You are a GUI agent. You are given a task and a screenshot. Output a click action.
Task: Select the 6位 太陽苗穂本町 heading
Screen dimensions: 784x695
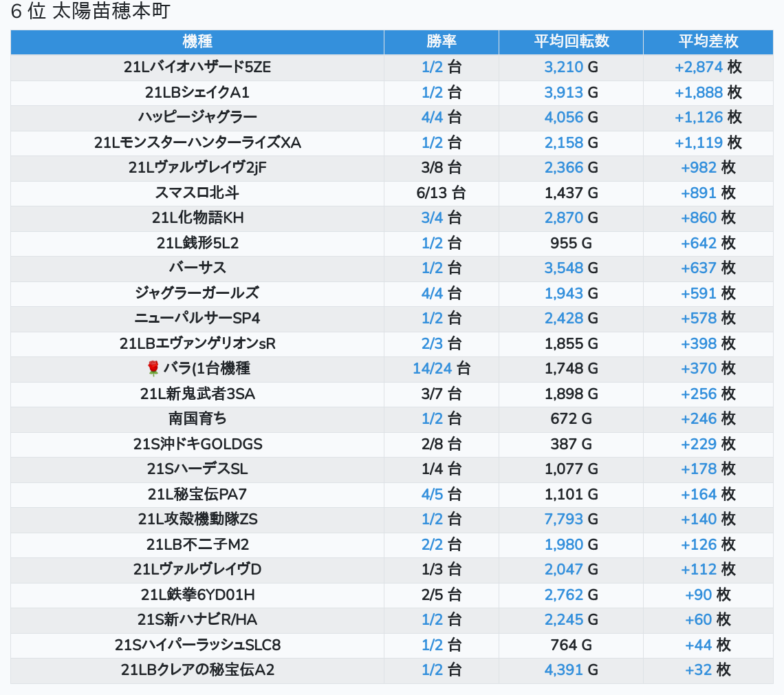tap(90, 12)
